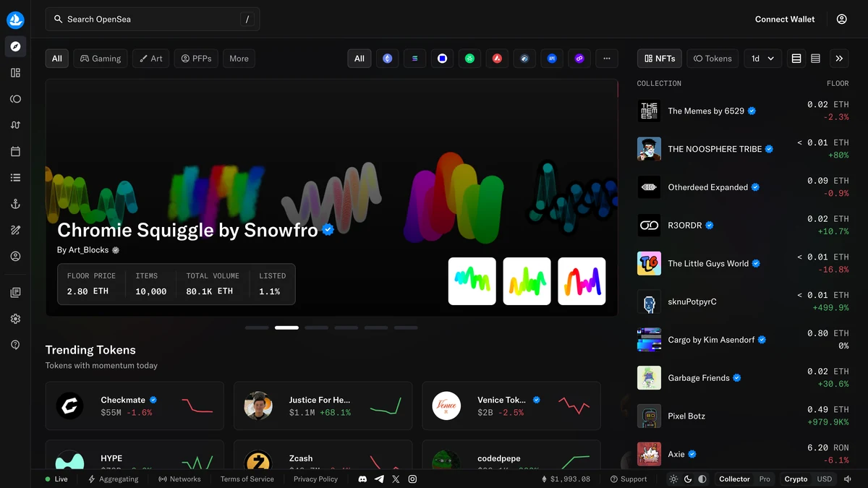This screenshot has width=868, height=488.
Task: Open OpenSea Instagram icon
Action: coord(412,479)
